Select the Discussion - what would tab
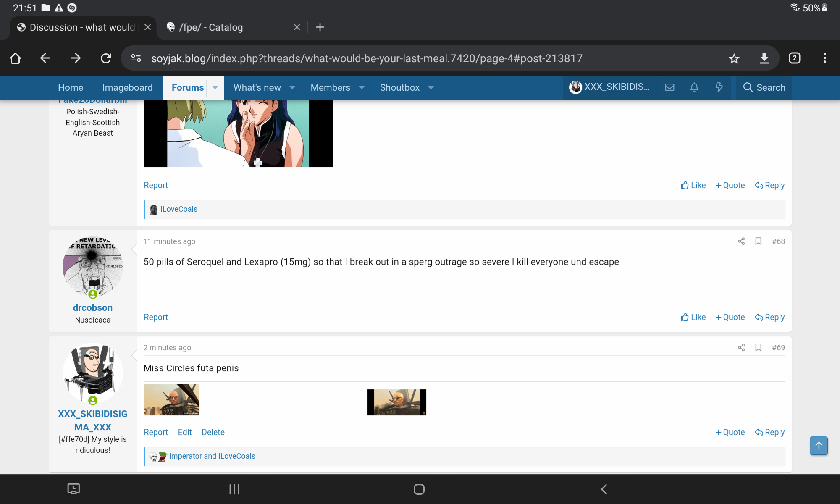Image resolution: width=840 pixels, height=504 pixels. pos(82,27)
